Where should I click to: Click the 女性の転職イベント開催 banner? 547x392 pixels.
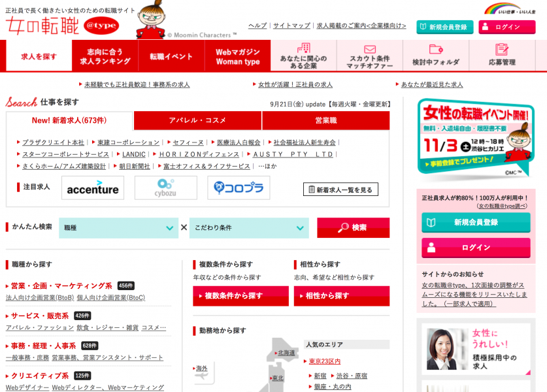pyautogui.click(x=476, y=139)
